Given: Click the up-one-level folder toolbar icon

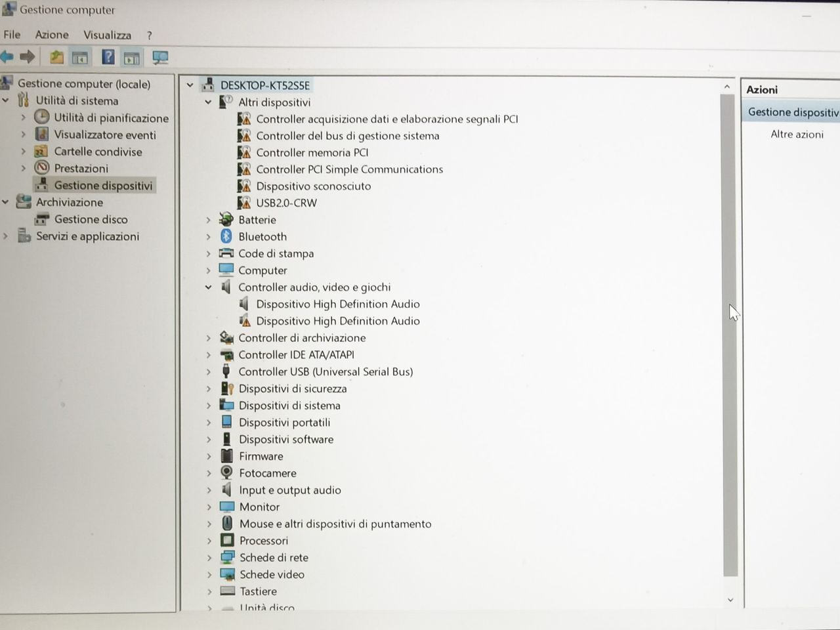Looking at the screenshot, I should click(57, 58).
